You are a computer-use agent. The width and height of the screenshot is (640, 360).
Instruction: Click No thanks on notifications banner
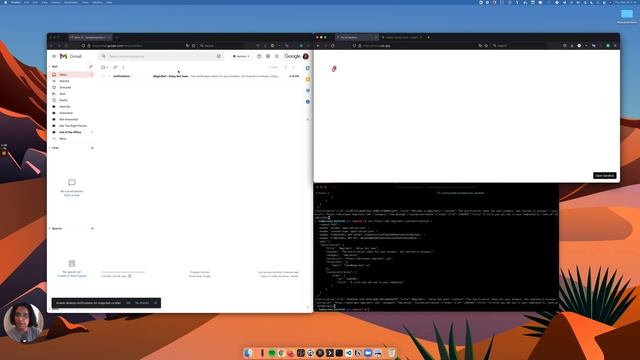point(142,303)
